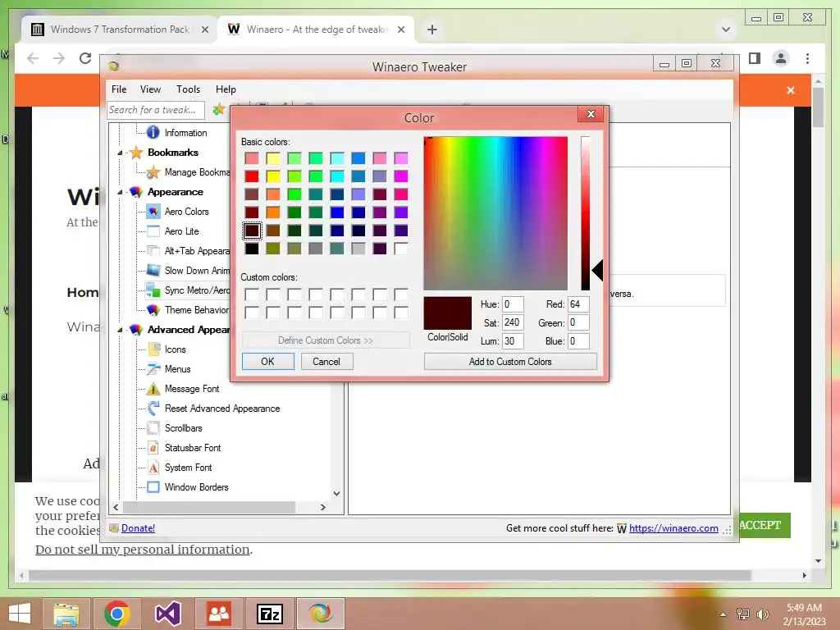Image resolution: width=840 pixels, height=630 pixels.
Task: Click the Icons item icon
Action: pyautogui.click(x=153, y=349)
